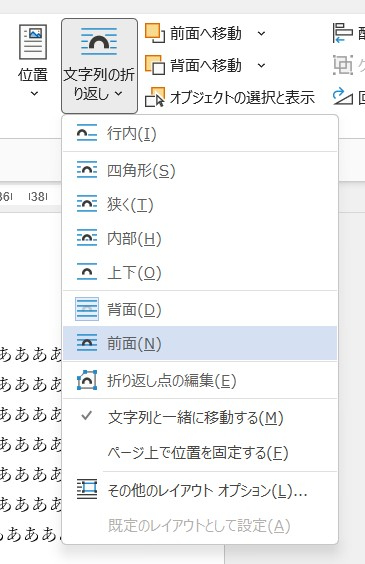Click the 折り返し点の編集 icon
This screenshot has width=365, height=564.
point(87,380)
